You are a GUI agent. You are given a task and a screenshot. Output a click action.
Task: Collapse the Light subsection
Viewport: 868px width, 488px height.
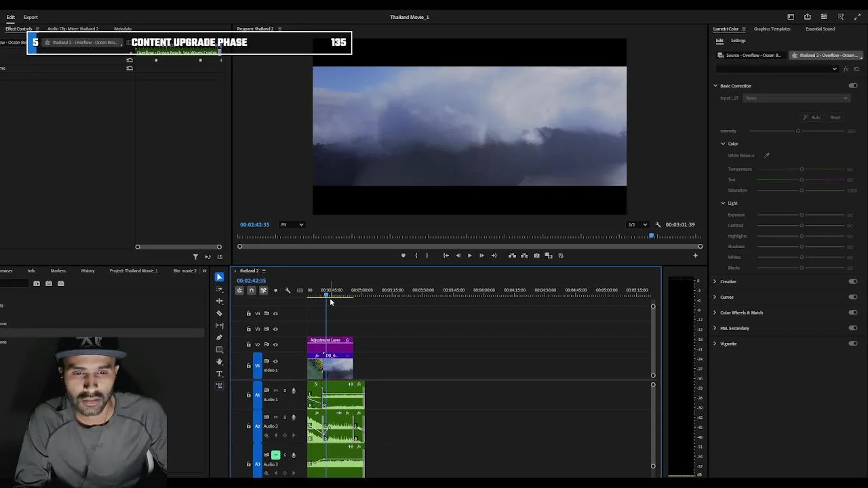[x=723, y=203]
